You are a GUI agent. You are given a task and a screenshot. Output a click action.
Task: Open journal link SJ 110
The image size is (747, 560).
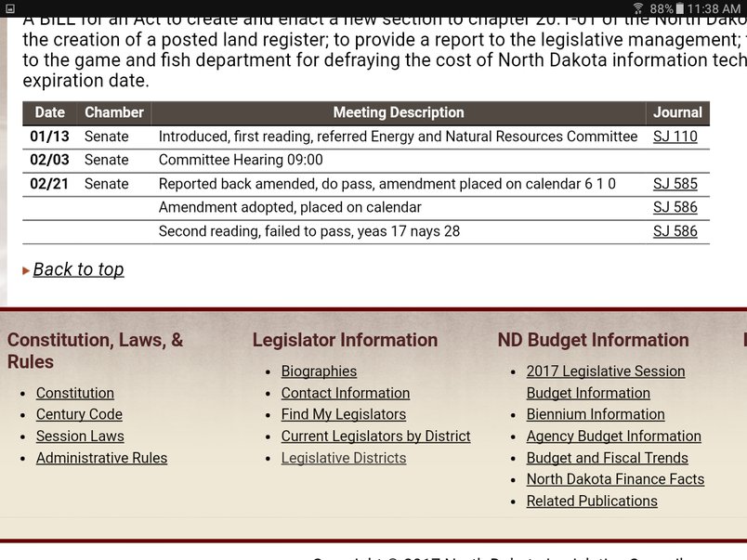click(x=675, y=137)
